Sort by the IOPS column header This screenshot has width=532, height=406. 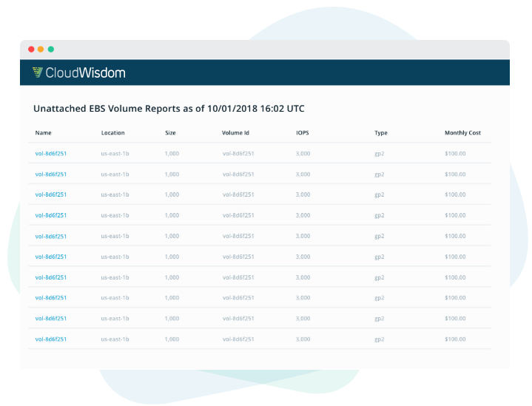pyautogui.click(x=303, y=132)
